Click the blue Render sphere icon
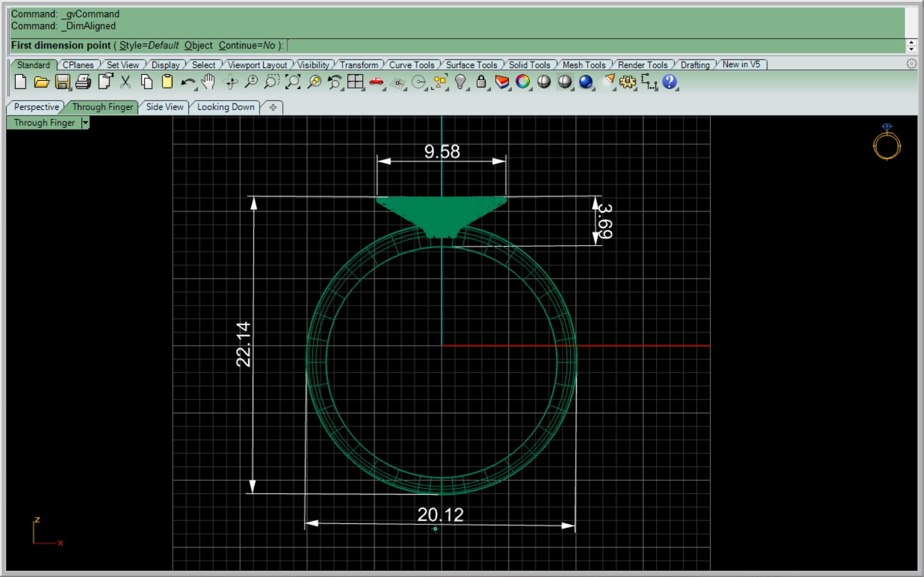 pyautogui.click(x=585, y=82)
